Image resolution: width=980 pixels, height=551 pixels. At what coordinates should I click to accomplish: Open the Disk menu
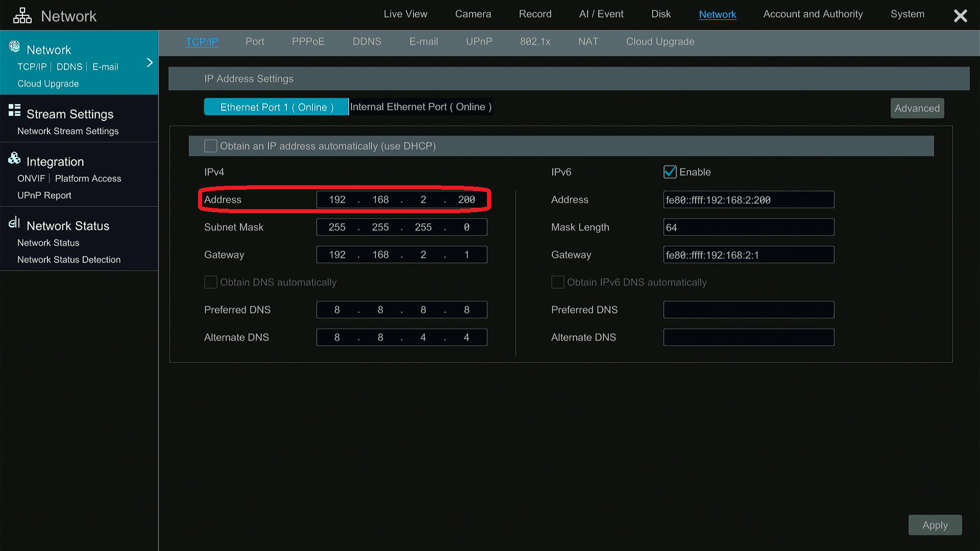coord(661,14)
